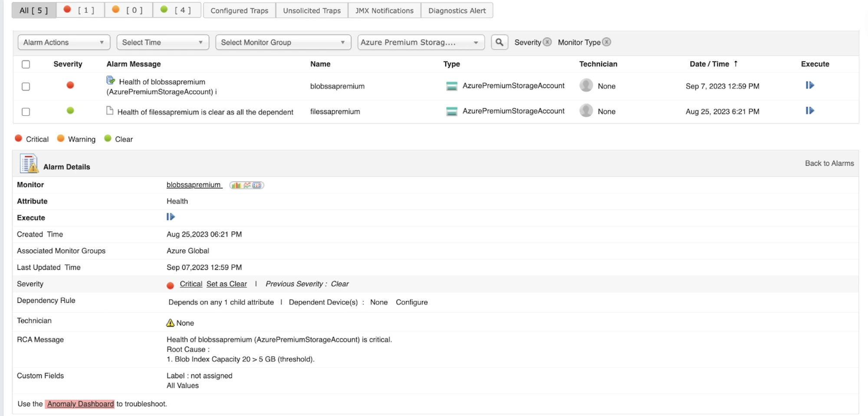Open the Anomaly Dashboard link

(80, 404)
